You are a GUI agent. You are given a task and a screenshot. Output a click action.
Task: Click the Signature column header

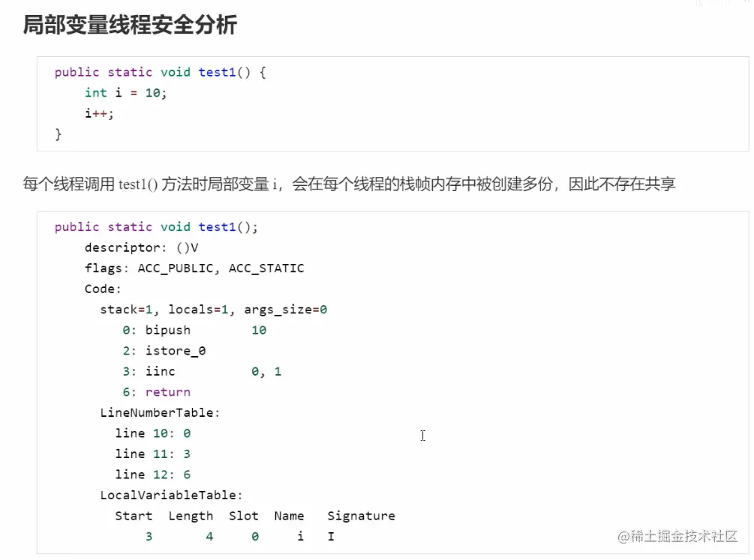(x=361, y=516)
